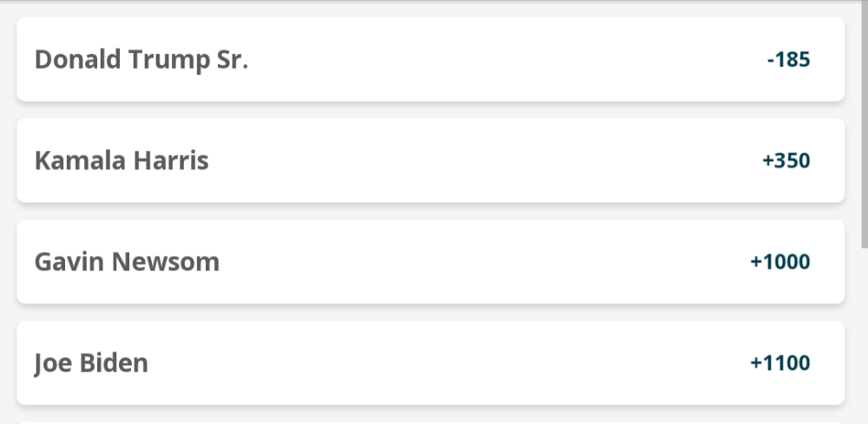Open the third candidate row in the list
The height and width of the screenshot is (424, 868).
(431, 262)
